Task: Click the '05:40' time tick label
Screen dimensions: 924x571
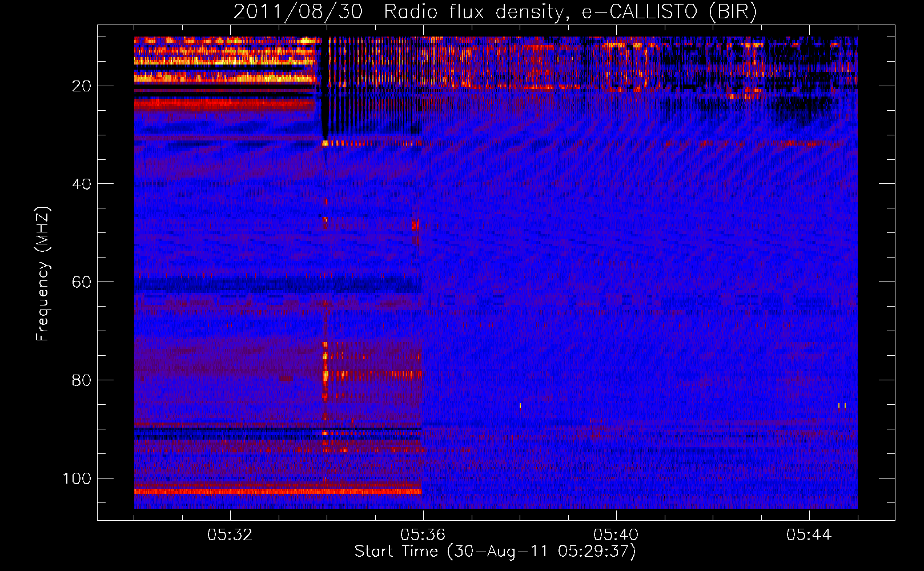Action: tap(616, 535)
